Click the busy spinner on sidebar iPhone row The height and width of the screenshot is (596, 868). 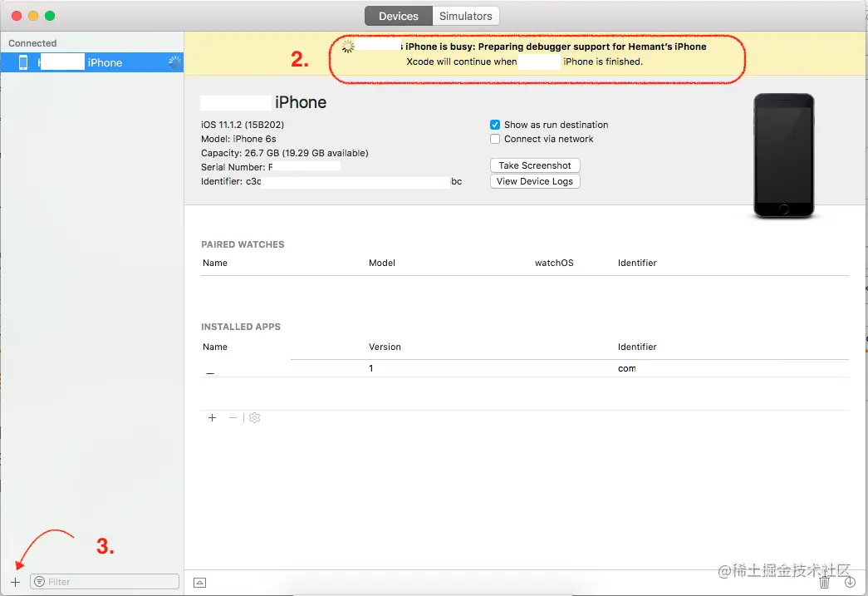tap(174, 62)
